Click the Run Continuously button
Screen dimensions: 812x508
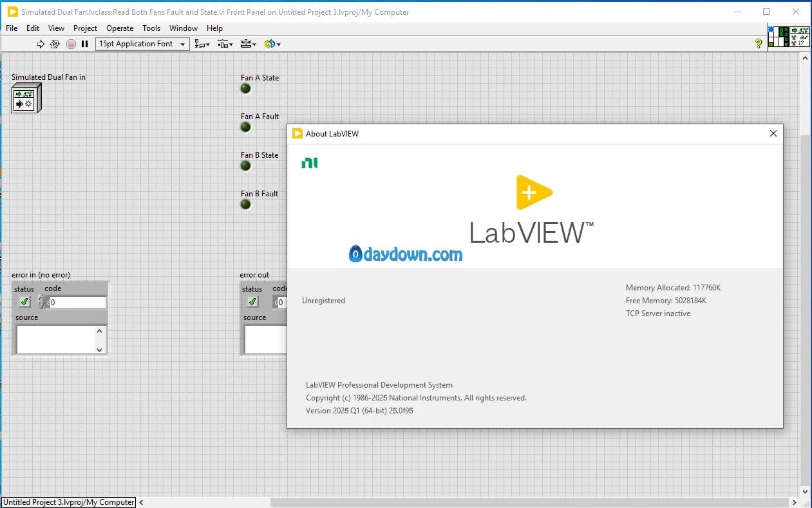tap(55, 44)
